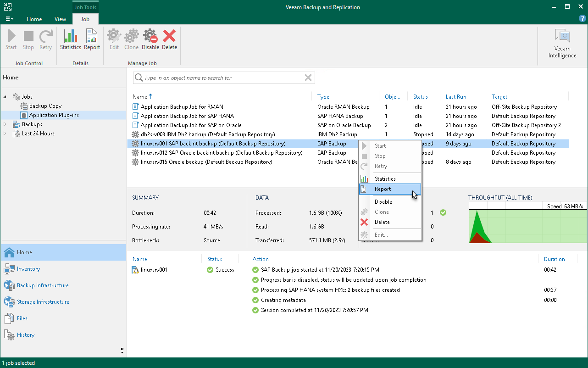The width and height of the screenshot is (588, 368).
Task: Switch to the Home ribbon tab
Action: pyautogui.click(x=34, y=19)
